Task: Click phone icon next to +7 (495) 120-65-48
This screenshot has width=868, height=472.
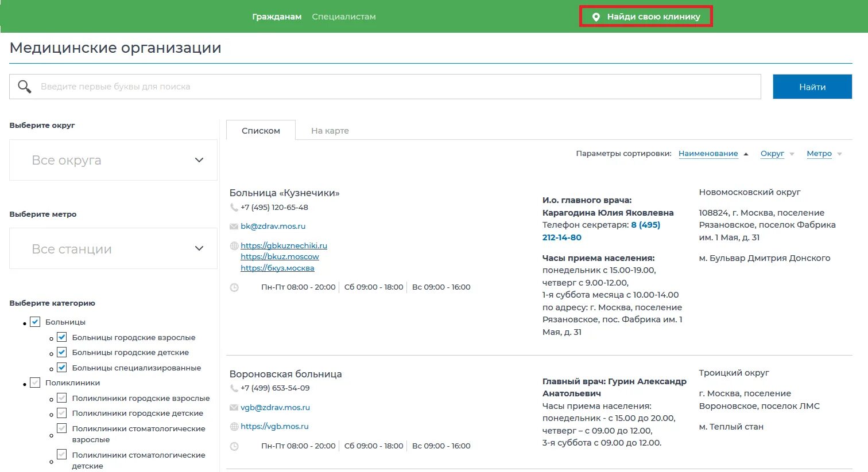Action: point(234,208)
